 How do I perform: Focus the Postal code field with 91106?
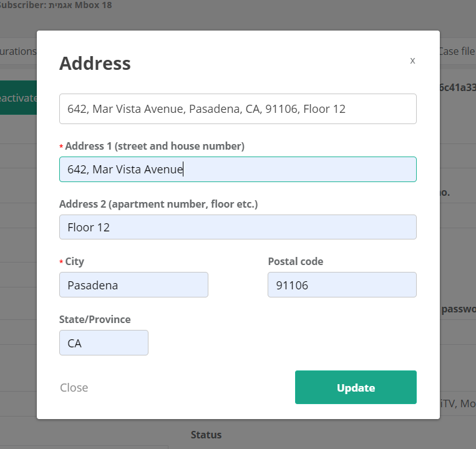(342, 285)
